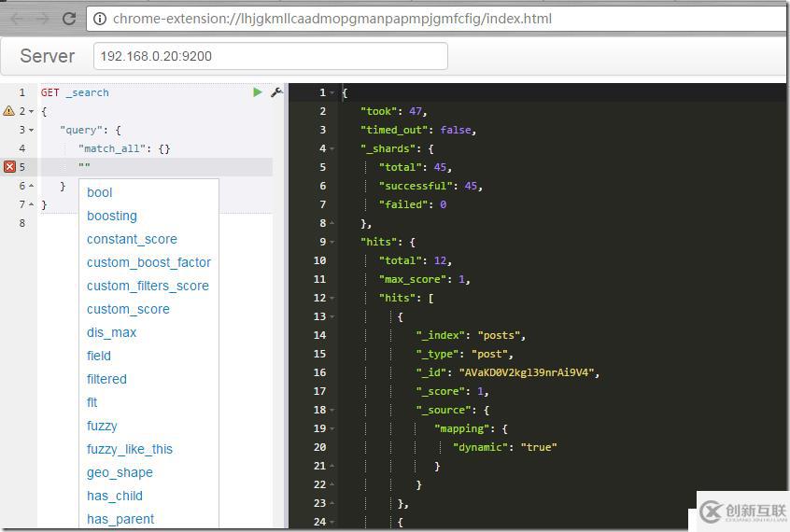Click the "timed_out": false output line
Viewport: 790px width, 532px height.
point(418,130)
